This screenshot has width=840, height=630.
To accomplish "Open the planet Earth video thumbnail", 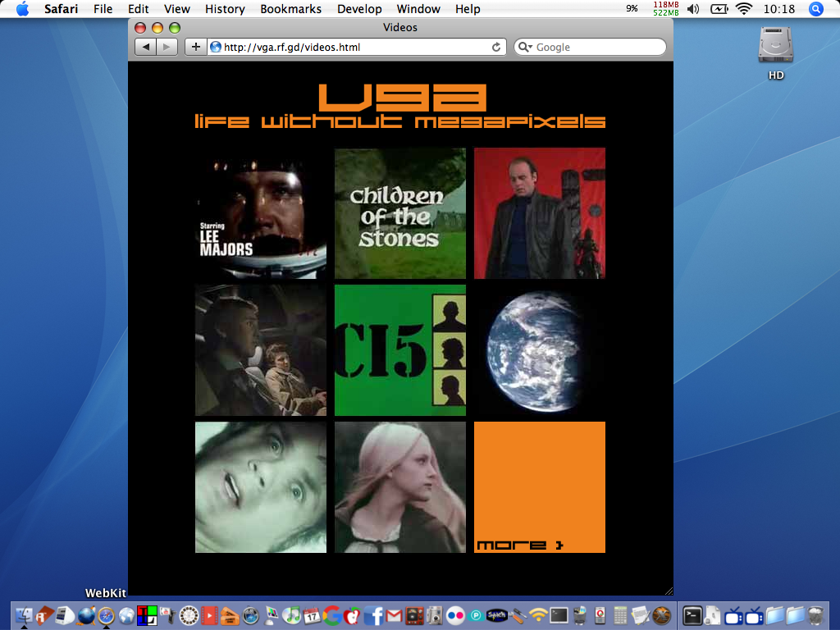I will tap(540, 350).
